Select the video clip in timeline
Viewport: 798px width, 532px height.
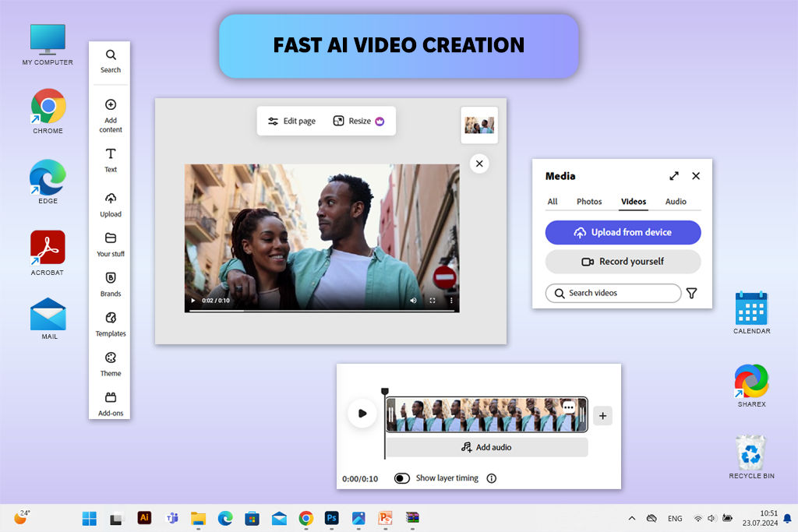point(486,414)
